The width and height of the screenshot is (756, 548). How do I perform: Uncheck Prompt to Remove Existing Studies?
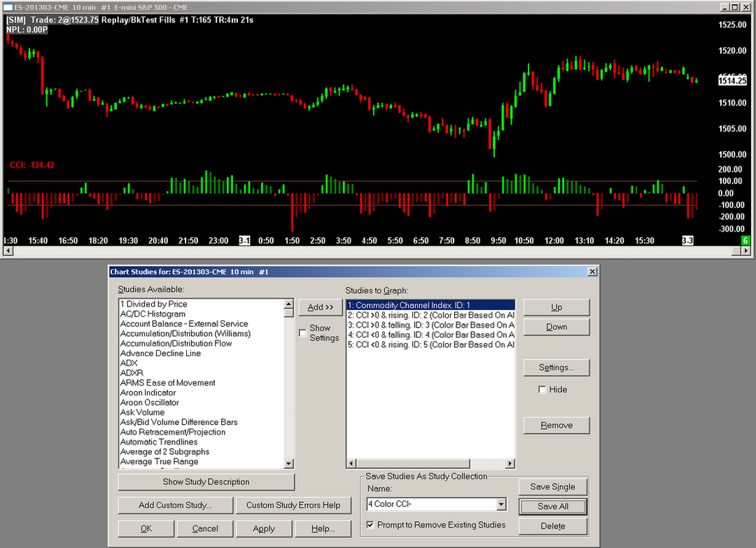(x=370, y=525)
